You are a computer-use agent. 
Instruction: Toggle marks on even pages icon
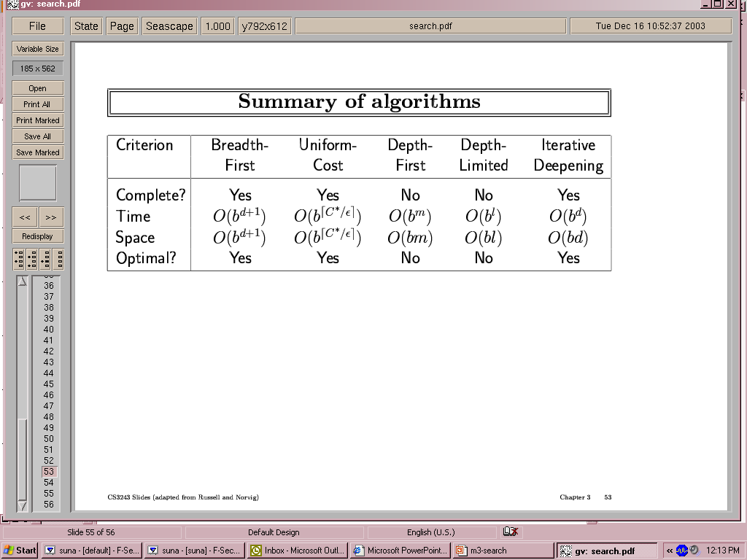click(x=32, y=259)
